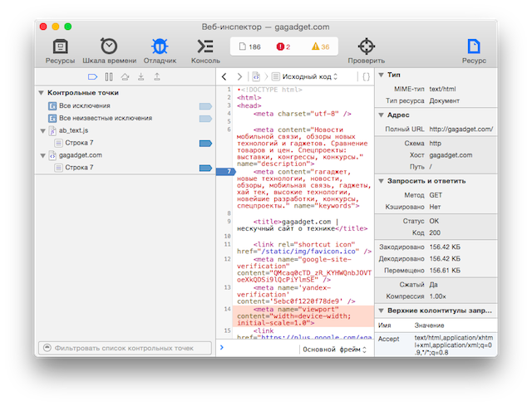Viewport: 532px width, 406px height.
Task: Open the Консоль console
Action: coord(205,51)
